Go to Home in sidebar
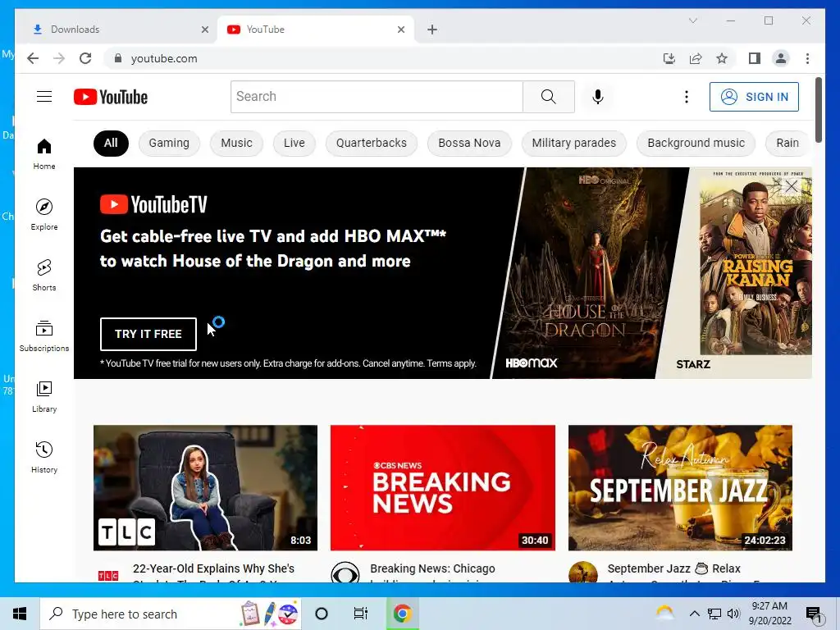 coord(44,153)
